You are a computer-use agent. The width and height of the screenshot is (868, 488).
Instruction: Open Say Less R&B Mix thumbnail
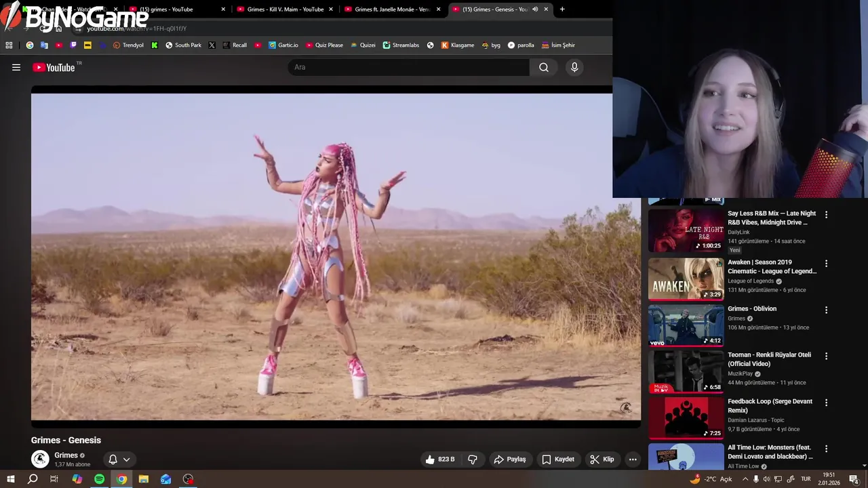coord(686,230)
